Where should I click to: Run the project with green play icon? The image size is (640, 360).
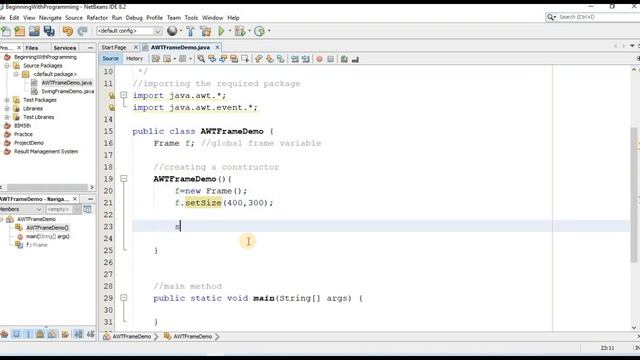221,31
